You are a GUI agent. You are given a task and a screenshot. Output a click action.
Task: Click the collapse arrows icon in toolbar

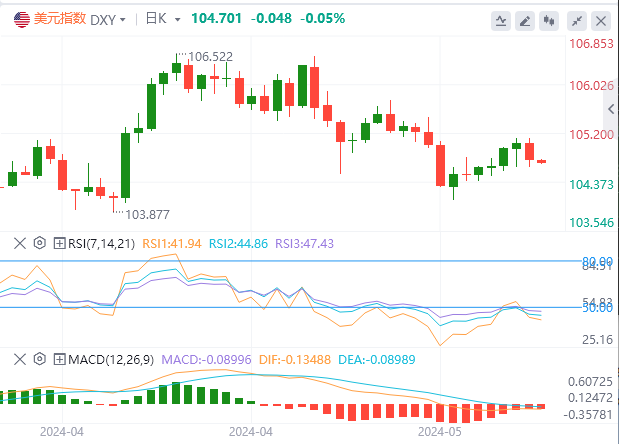click(577, 20)
